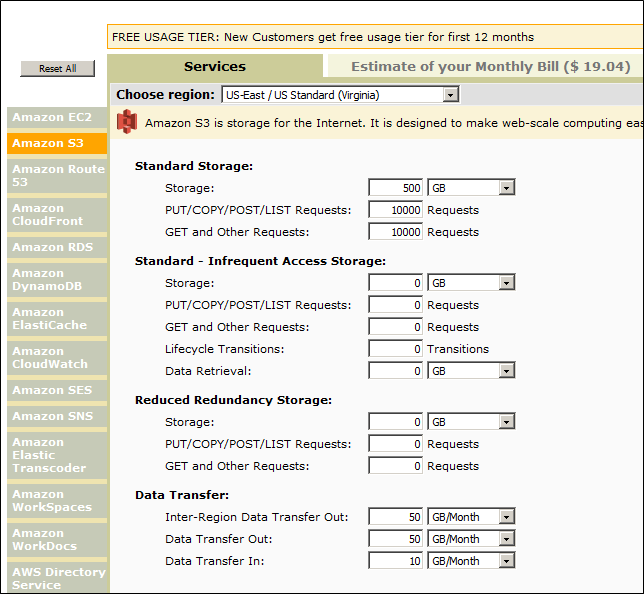
Task: Open Amazon WorkSpaces service
Action: coord(57,500)
